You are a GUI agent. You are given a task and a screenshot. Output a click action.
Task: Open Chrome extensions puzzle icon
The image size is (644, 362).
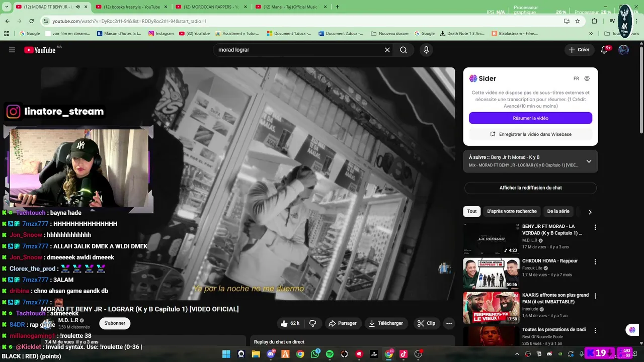tap(595, 21)
